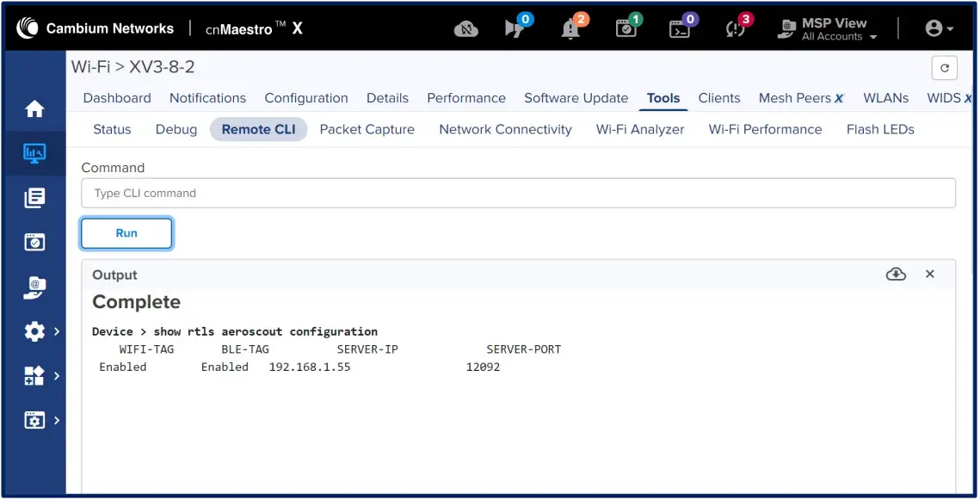Open the WIDS tab
The image size is (980, 500).
[x=949, y=98]
